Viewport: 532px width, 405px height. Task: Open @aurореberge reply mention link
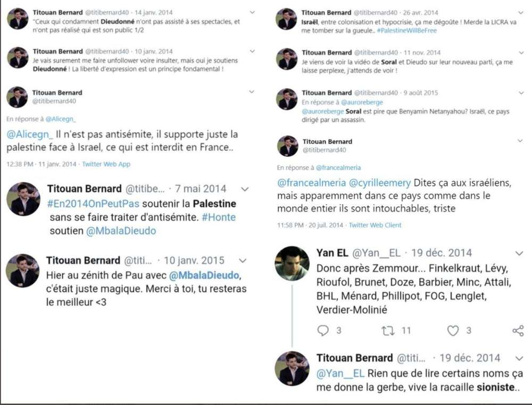362,102
